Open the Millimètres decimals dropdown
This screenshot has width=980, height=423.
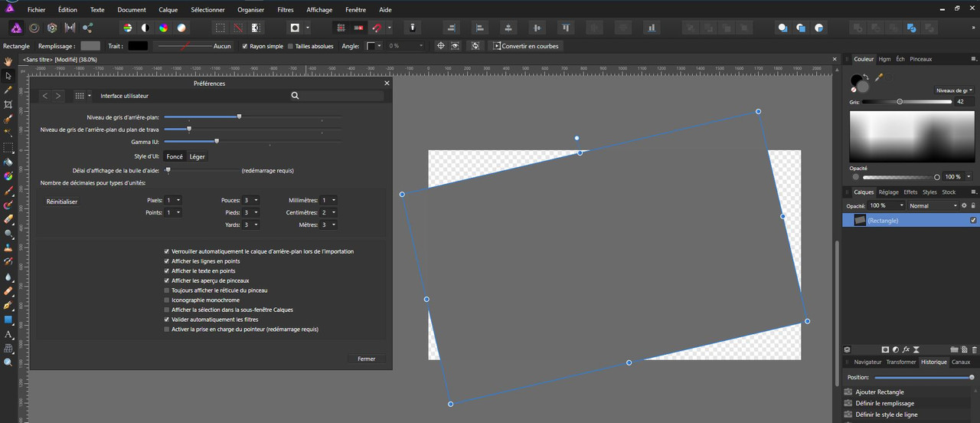(x=329, y=200)
